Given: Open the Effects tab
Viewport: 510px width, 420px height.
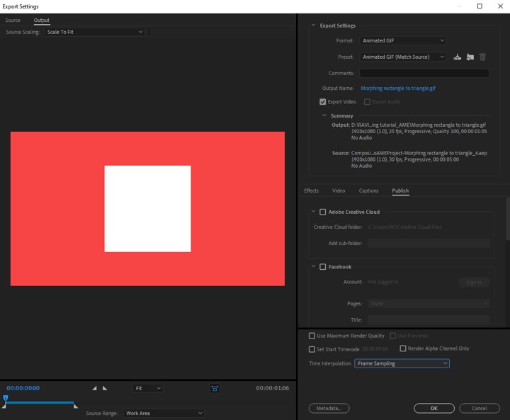Looking at the screenshot, I should 311,191.
